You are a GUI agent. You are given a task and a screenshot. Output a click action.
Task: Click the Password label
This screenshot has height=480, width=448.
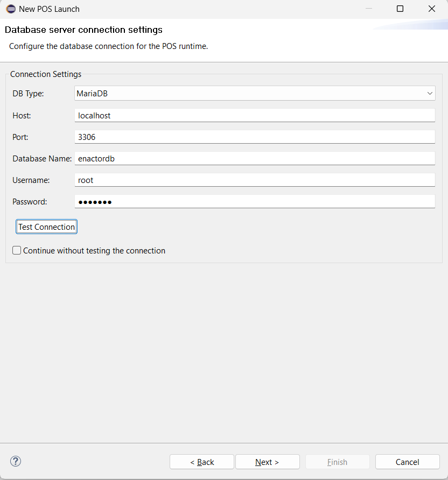click(x=30, y=202)
